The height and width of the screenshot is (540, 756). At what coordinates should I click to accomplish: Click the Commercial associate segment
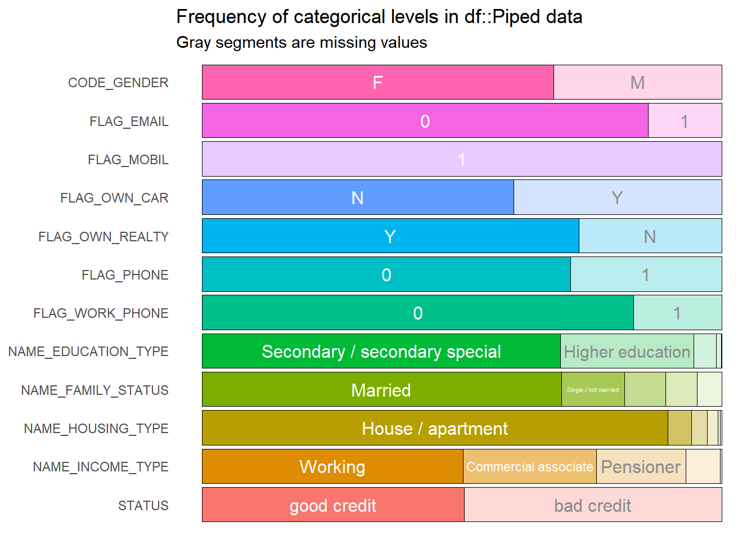[529, 467]
